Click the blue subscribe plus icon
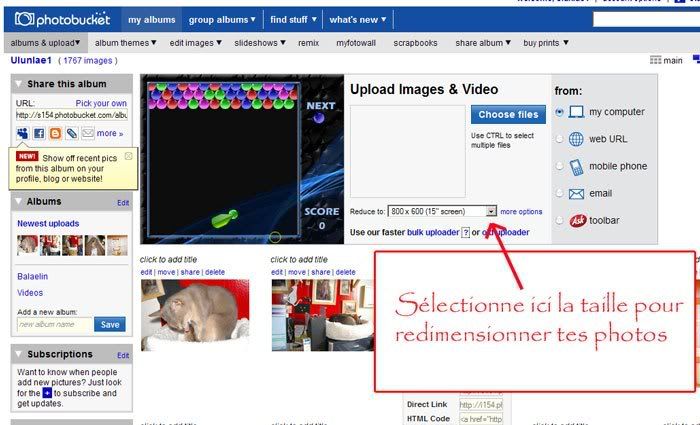 click(47, 393)
